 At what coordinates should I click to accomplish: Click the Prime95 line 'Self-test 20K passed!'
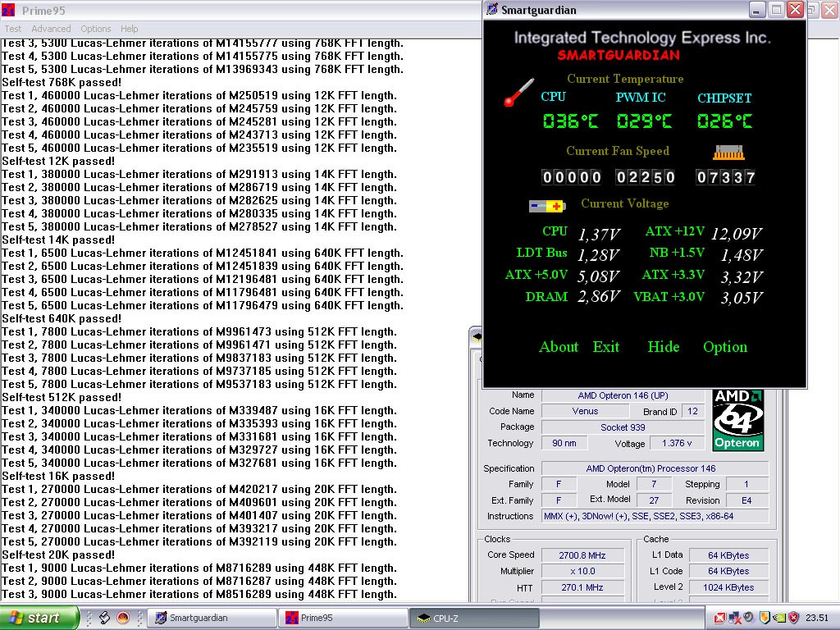pos(58,555)
